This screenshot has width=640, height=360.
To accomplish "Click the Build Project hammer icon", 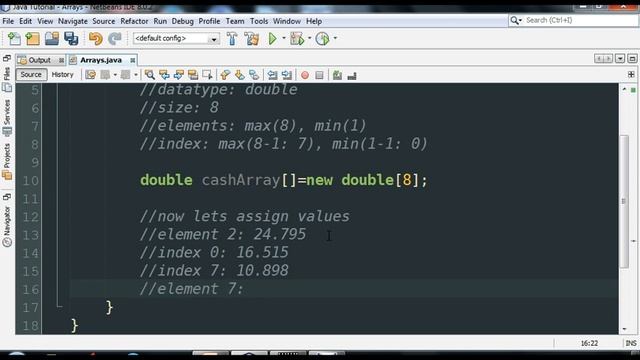I will point(232,38).
